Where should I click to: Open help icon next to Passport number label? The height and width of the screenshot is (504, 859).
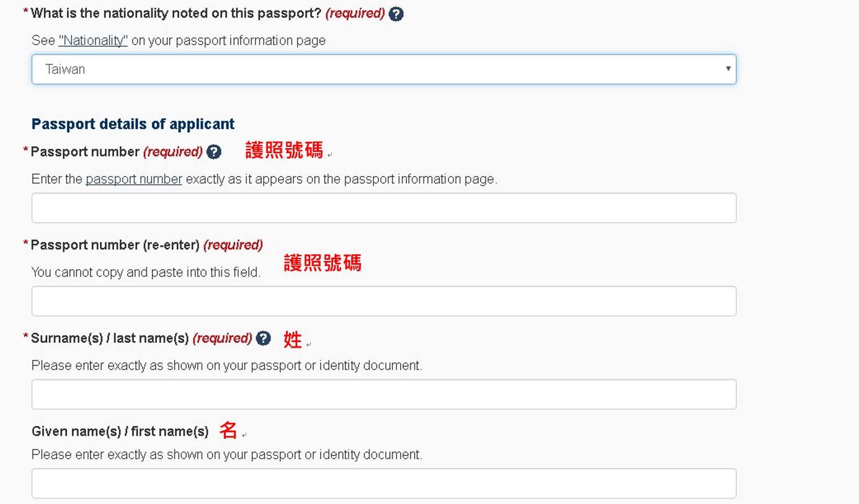click(x=214, y=152)
